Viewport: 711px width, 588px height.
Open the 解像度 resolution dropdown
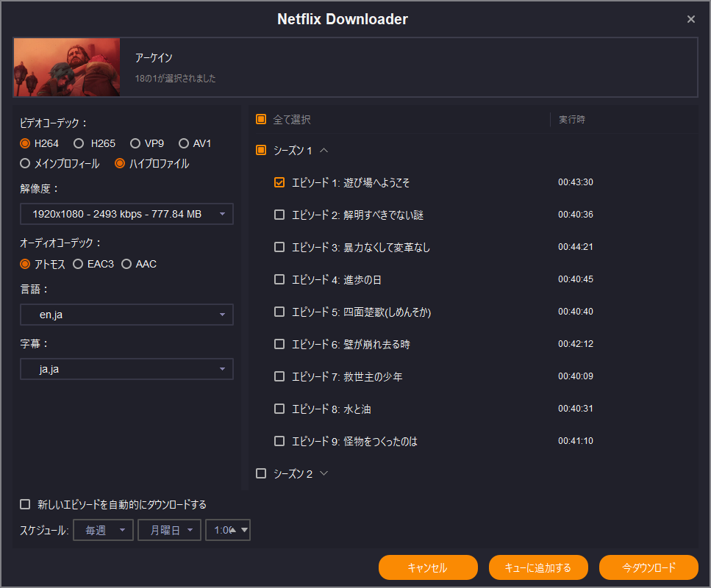[x=126, y=214]
